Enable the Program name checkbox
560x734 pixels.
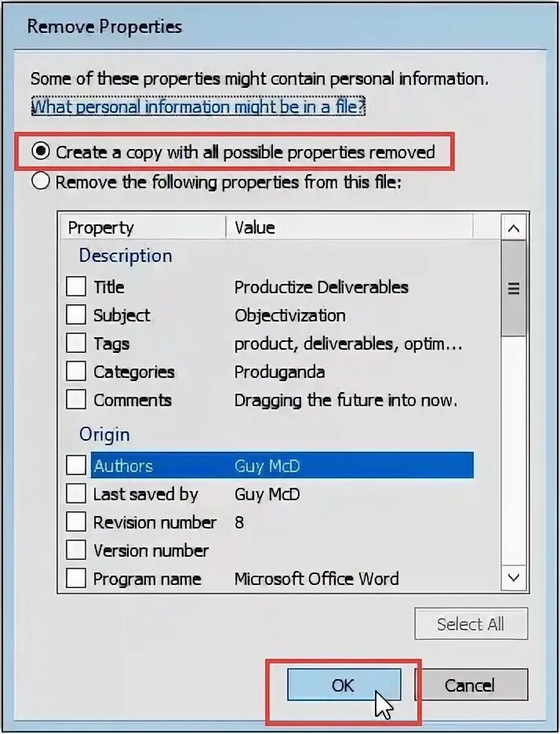pyautogui.click(x=76, y=578)
